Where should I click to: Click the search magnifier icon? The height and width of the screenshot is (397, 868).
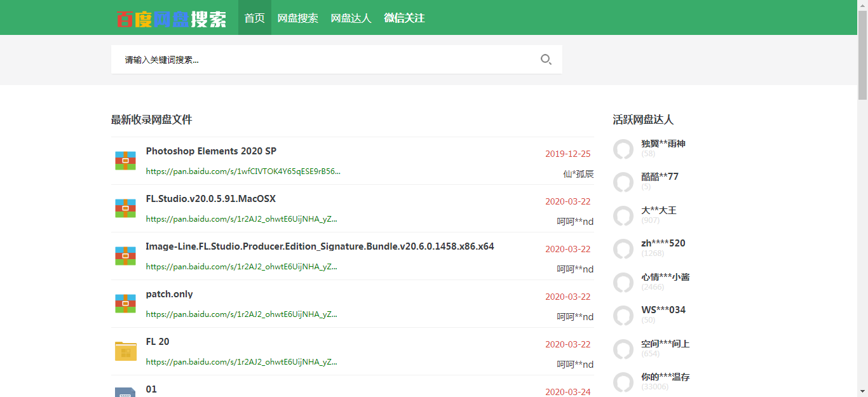(x=546, y=60)
